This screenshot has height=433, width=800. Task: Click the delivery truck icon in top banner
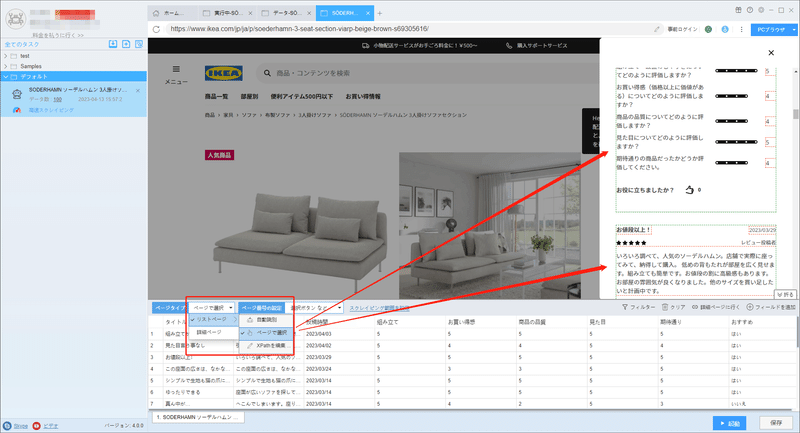365,46
